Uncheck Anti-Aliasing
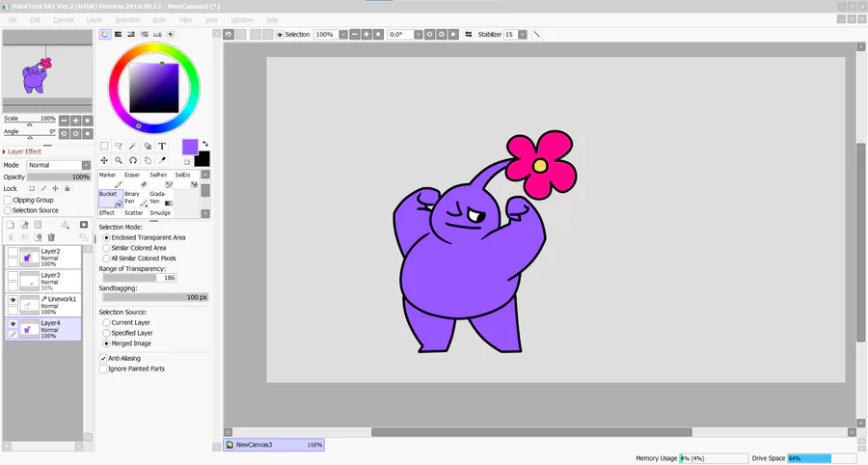The height and width of the screenshot is (465, 868). click(103, 358)
